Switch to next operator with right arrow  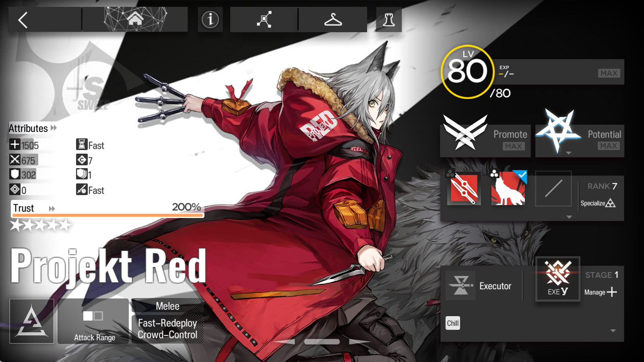point(359,342)
